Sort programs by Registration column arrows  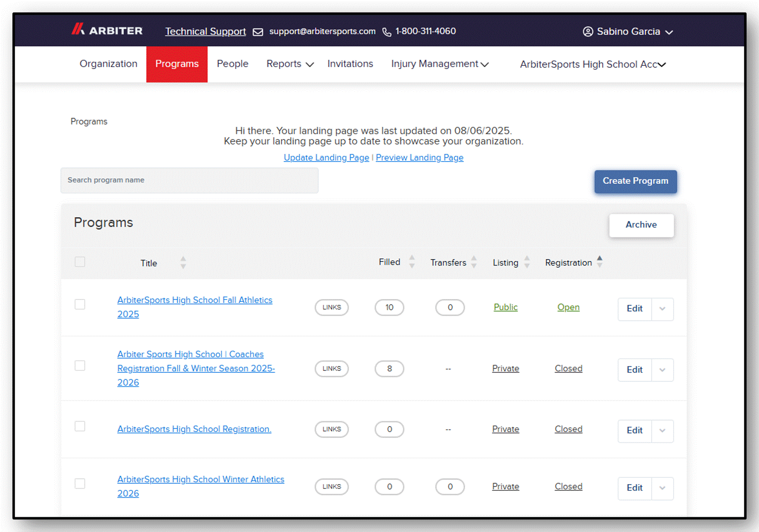coord(599,262)
